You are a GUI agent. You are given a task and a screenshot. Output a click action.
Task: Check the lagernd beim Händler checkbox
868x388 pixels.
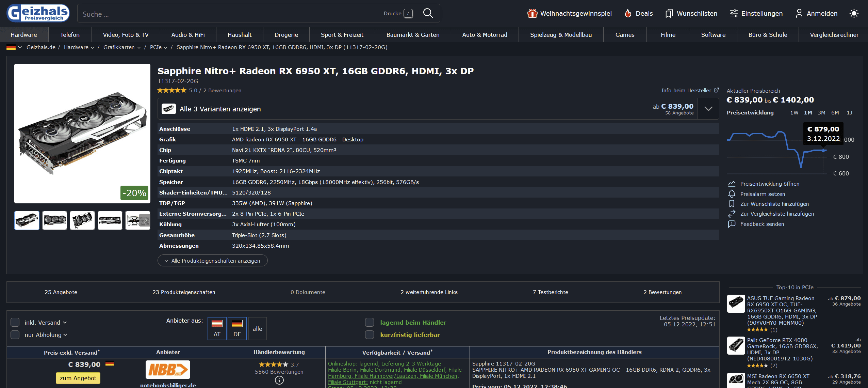pos(370,322)
